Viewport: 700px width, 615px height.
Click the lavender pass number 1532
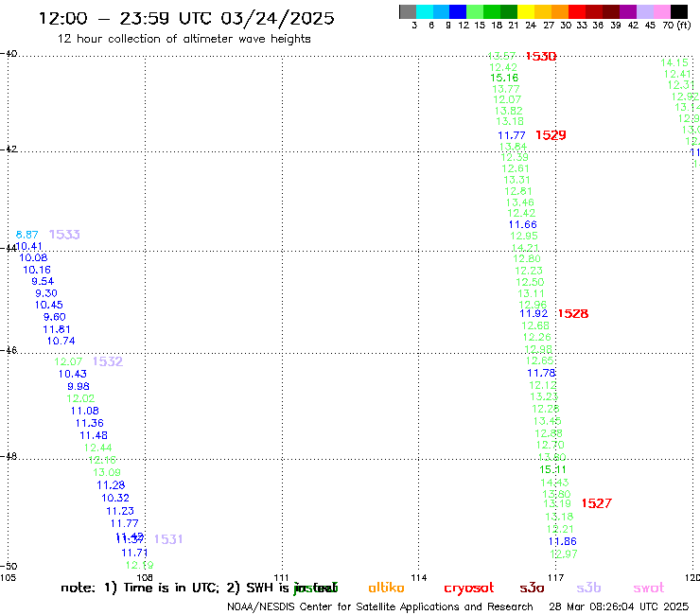click(x=108, y=361)
